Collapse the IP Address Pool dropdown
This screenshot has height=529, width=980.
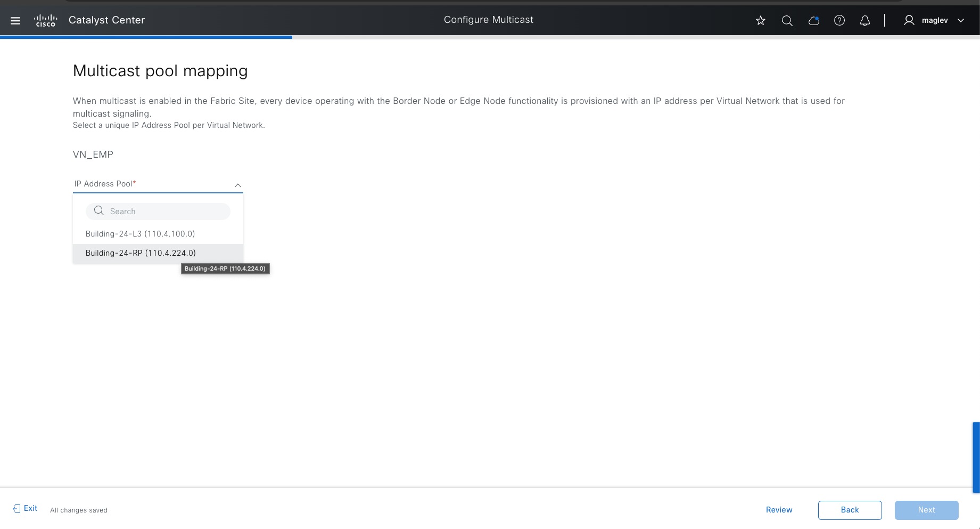click(x=238, y=185)
